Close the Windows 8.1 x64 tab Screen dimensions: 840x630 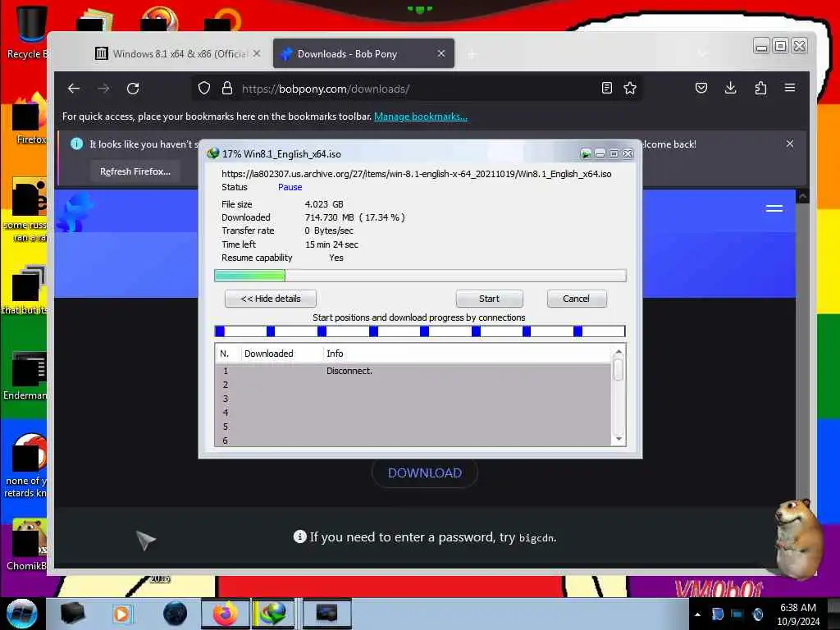click(x=257, y=53)
